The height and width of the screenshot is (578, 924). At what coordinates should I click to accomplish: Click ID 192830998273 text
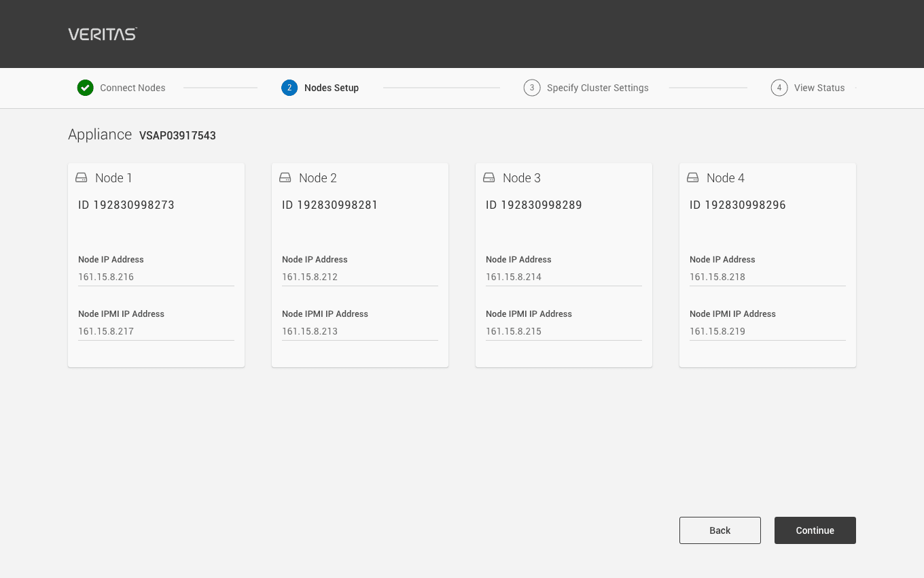point(126,205)
